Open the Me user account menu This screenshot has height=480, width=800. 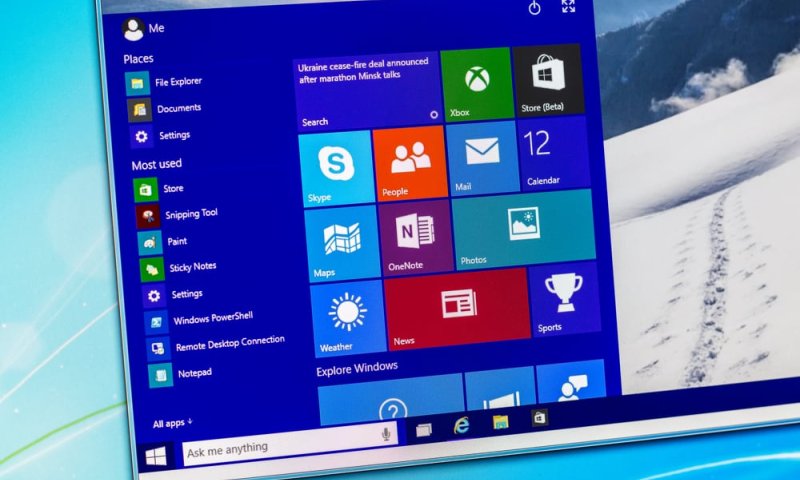pyautogui.click(x=143, y=29)
